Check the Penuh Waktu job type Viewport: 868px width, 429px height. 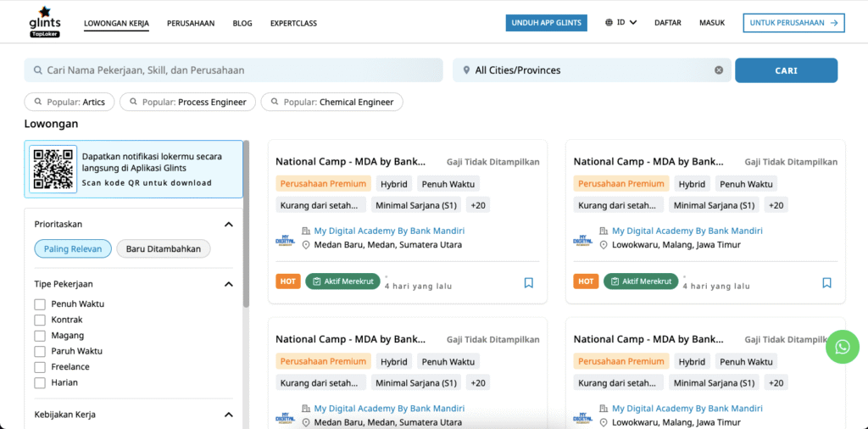coord(40,304)
